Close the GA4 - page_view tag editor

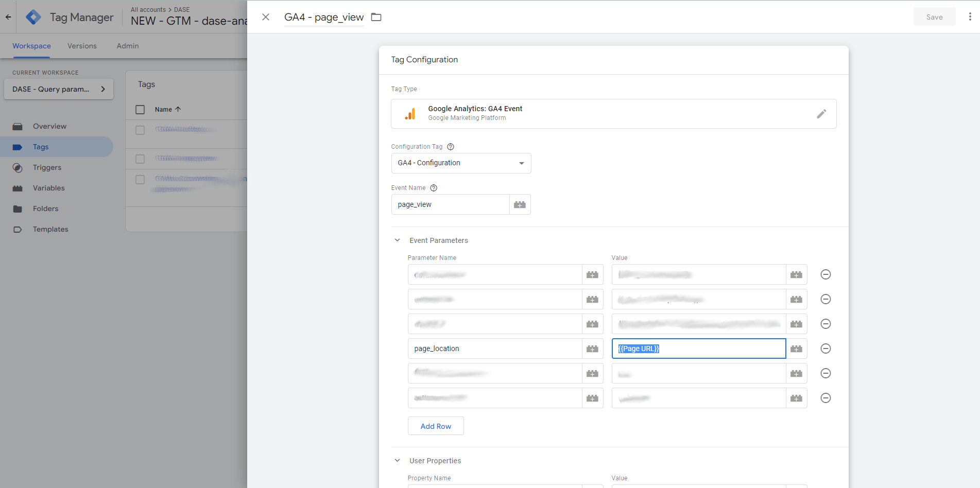coord(266,17)
